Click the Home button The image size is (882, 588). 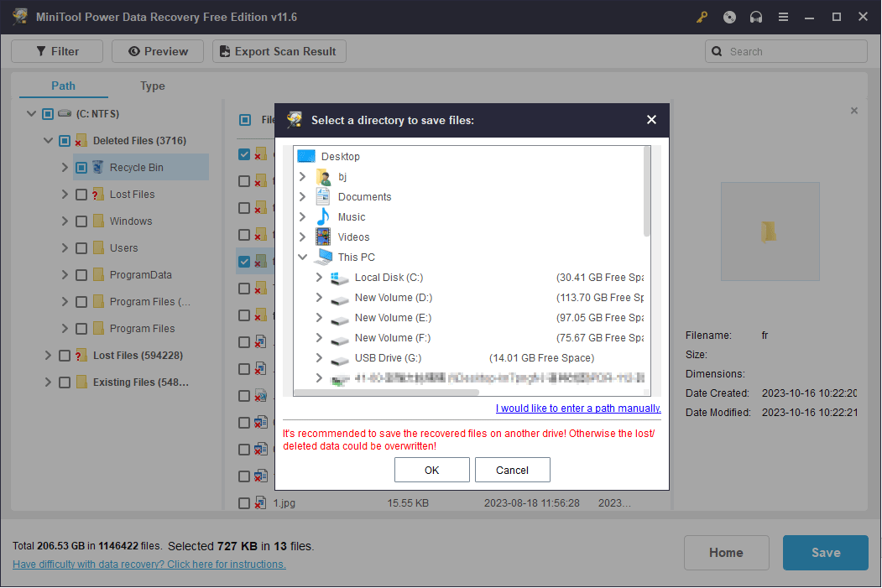point(726,553)
